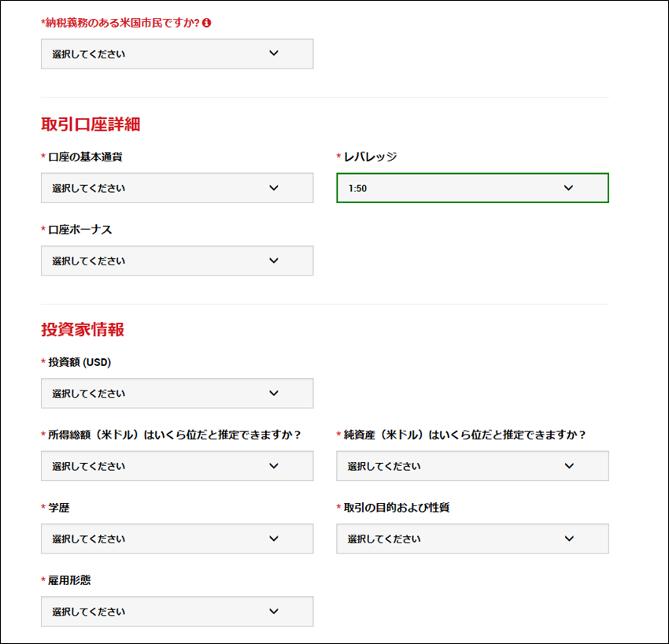This screenshot has height=644, width=669.
Task: Open the 取引の目的および性質 dropdown
Action: 472,539
